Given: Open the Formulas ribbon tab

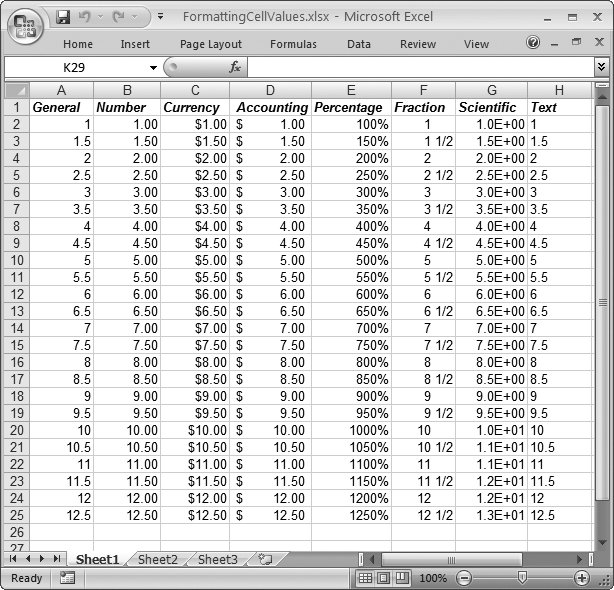Looking at the screenshot, I should (x=293, y=44).
